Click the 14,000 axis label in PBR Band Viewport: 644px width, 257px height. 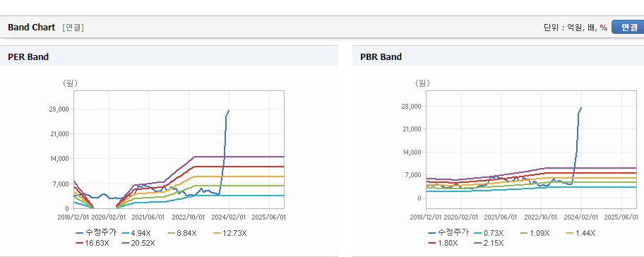(412, 153)
